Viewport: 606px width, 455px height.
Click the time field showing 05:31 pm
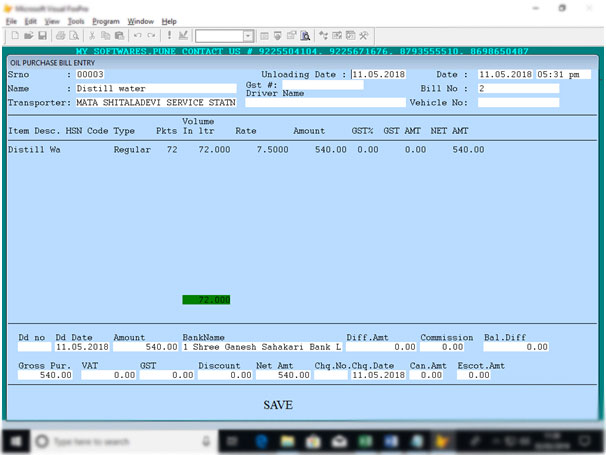coord(563,74)
